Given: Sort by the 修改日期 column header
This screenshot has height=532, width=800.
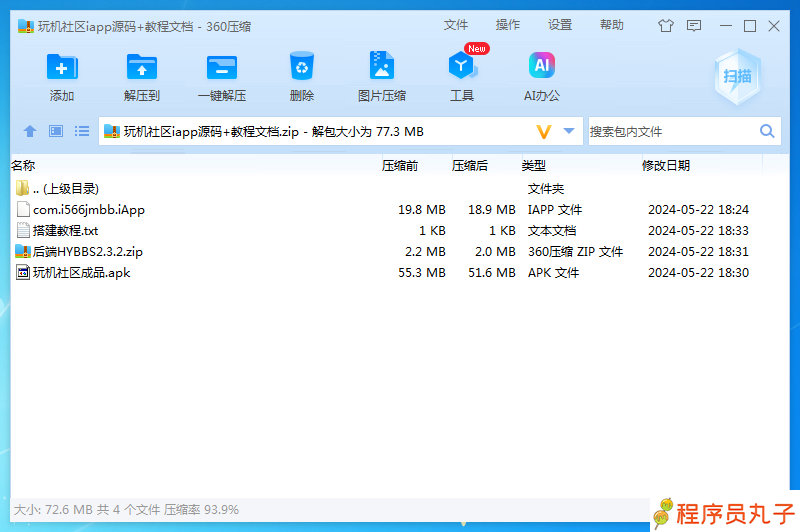Looking at the screenshot, I should [666, 165].
